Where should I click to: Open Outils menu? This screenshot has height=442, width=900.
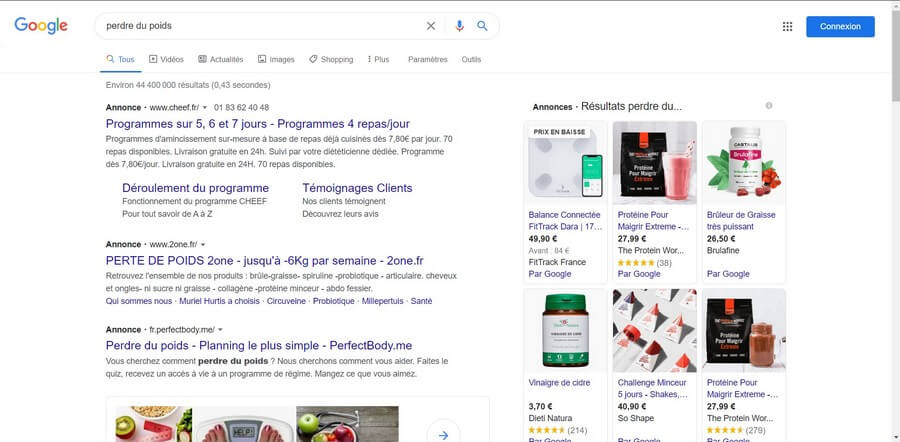[471, 59]
